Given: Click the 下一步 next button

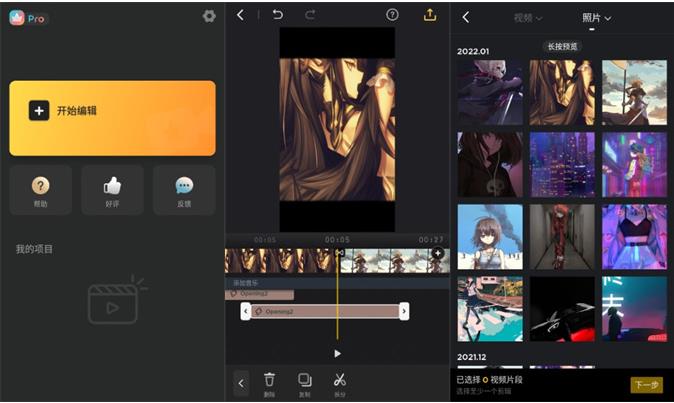Looking at the screenshot, I should (x=646, y=385).
